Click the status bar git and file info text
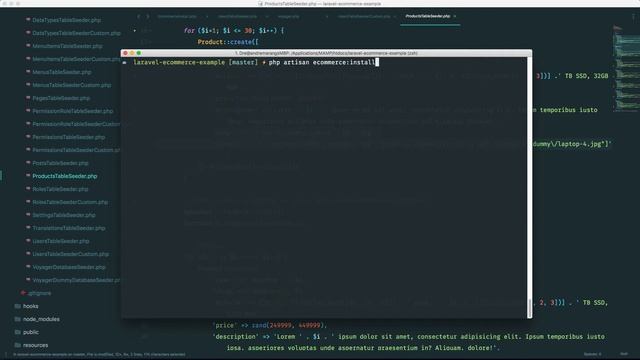The width and height of the screenshot is (640, 360). (99, 355)
